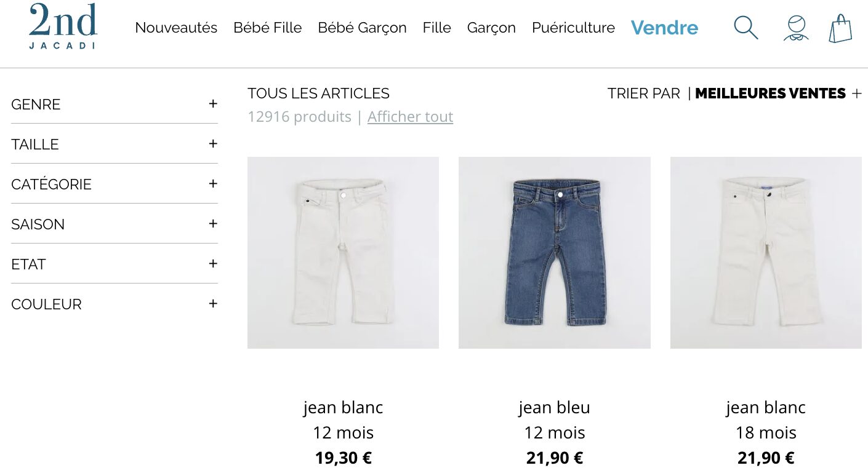Click the Vendre link
This screenshot has width=868, height=476.
click(x=665, y=28)
